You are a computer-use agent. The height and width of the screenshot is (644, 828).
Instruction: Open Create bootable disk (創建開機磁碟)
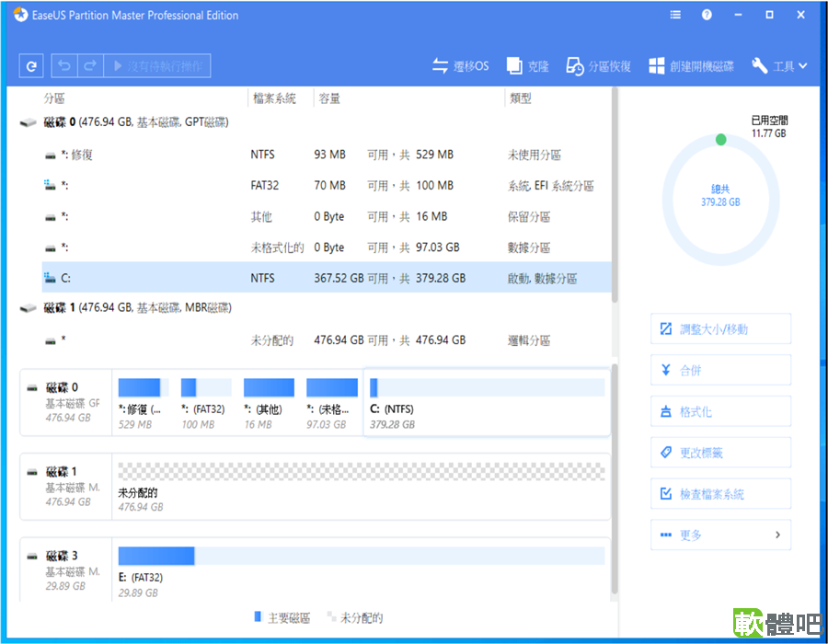[x=691, y=66]
